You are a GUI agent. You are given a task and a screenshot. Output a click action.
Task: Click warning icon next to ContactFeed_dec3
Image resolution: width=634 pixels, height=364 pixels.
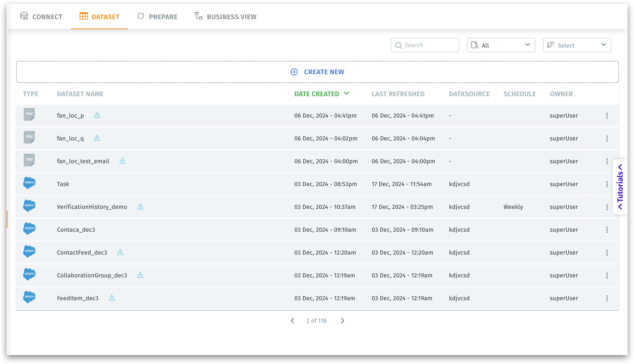tap(120, 252)
